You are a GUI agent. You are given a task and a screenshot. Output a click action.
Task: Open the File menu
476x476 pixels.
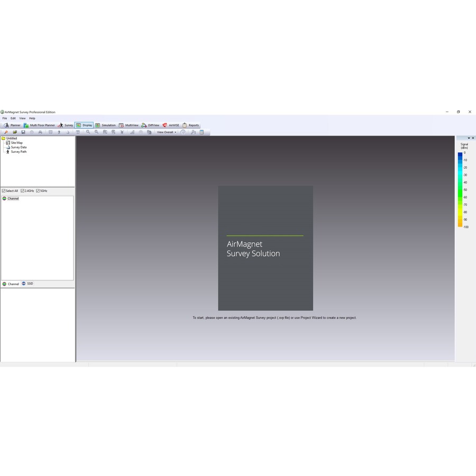pos(5,118)
